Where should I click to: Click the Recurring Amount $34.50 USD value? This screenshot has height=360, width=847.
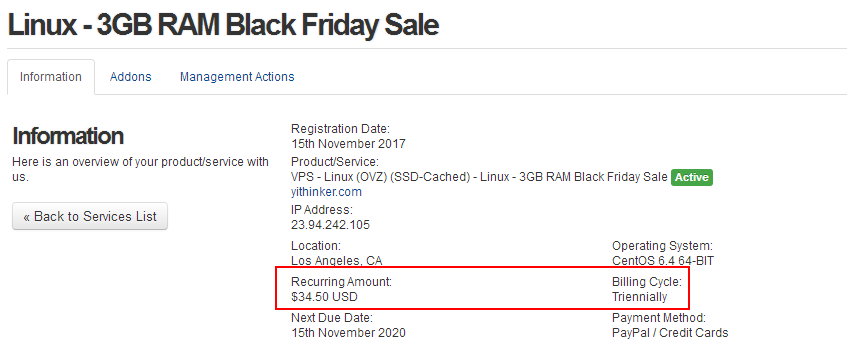coord(324,297)
